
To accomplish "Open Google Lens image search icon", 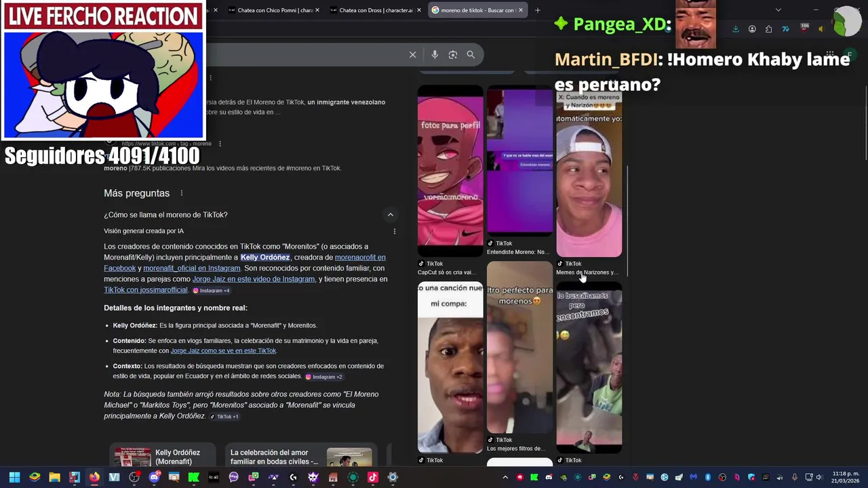I will pos(453,55).
